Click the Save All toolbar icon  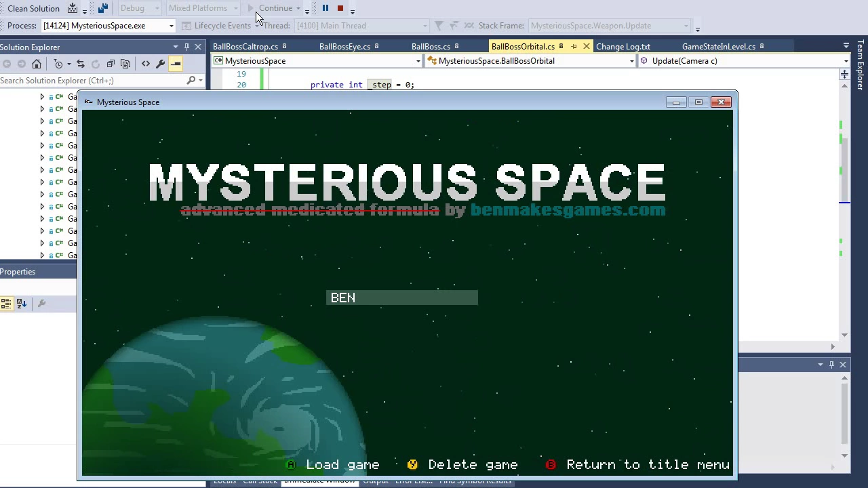pyautogui.click(x=102, y=8)
